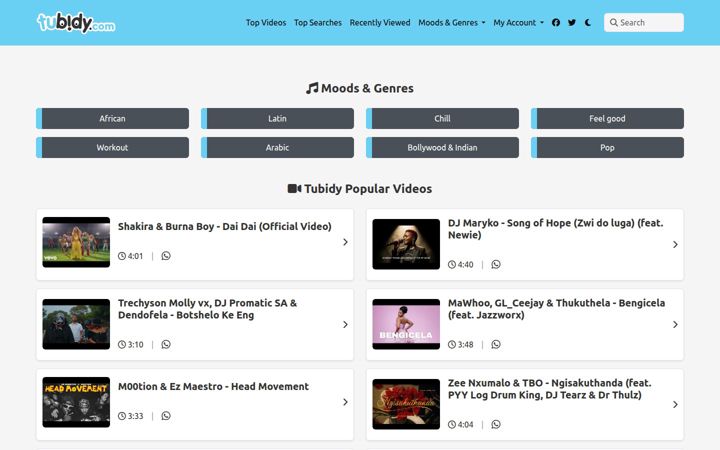Image resolution: width=720 pixels, height=450 pixels.
Task: Expand Moods & Genres dropdown menu
Action: coord(451,22)
